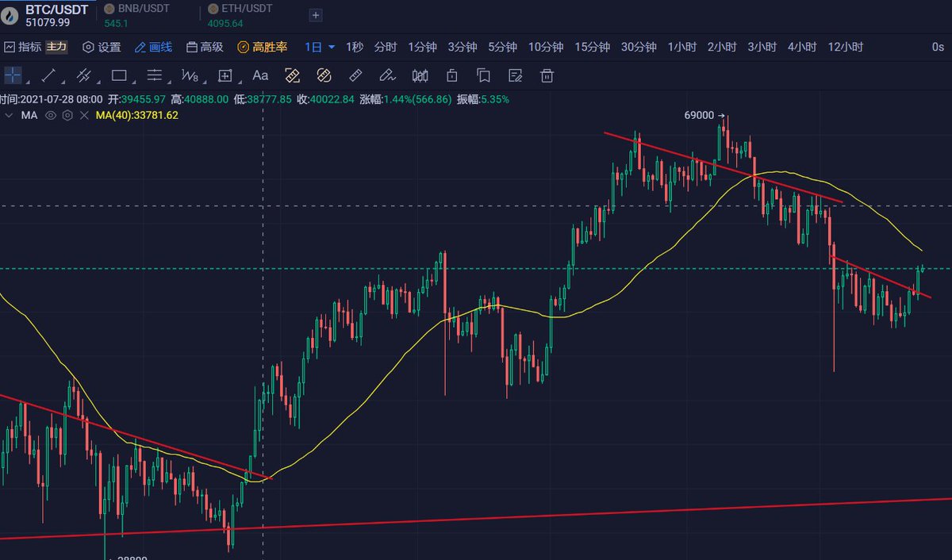Image resolution: width=952 pixels, height=560 pixels.
Task: Select 1分钟 timeframe
Action: 422,47
